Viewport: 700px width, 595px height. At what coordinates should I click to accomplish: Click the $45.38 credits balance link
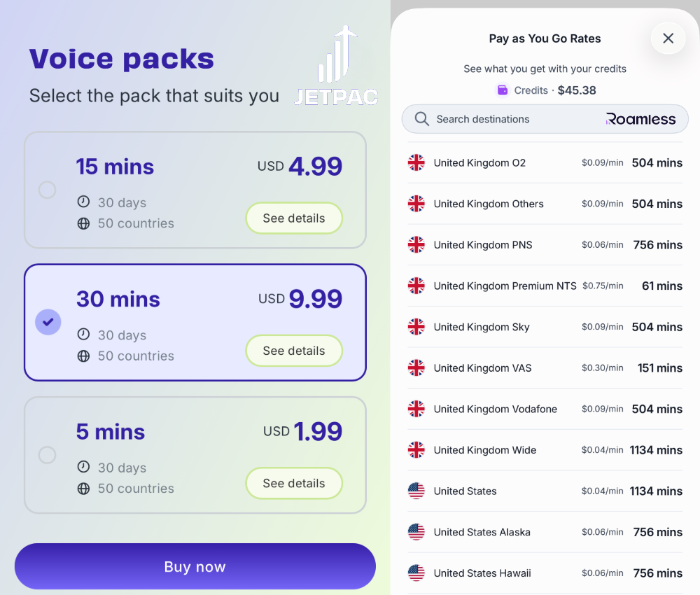click(577, 90)
